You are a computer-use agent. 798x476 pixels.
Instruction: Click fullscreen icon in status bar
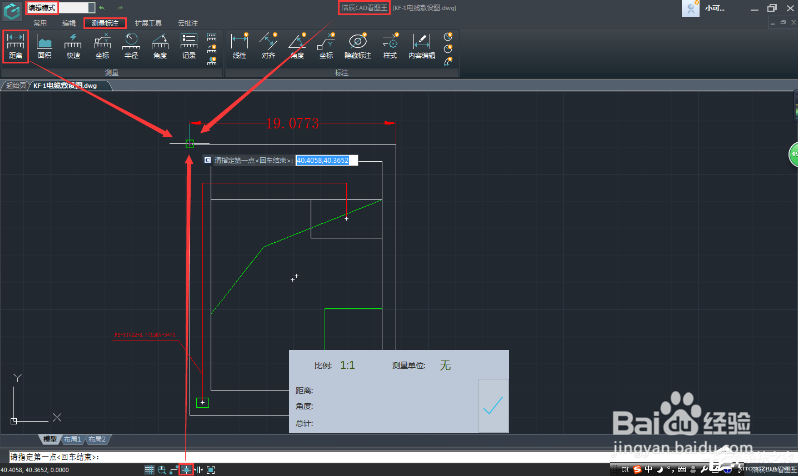pyautogui.click(x=211, y=470)
